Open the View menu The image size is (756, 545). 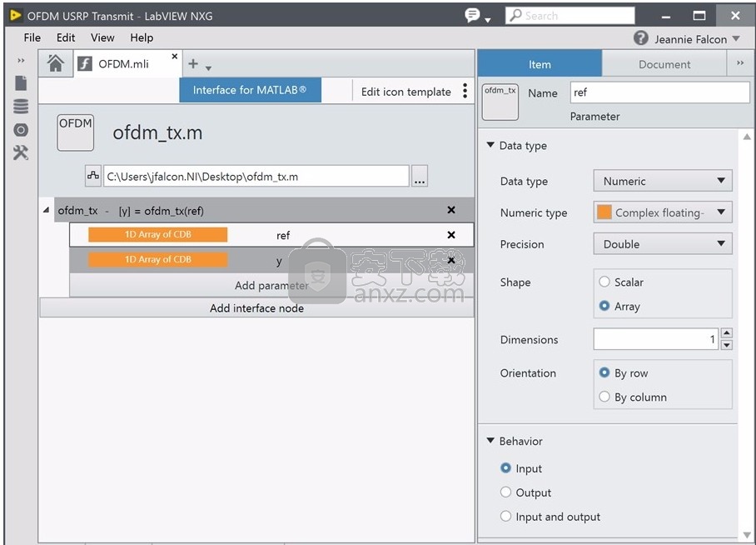[102, 37]
